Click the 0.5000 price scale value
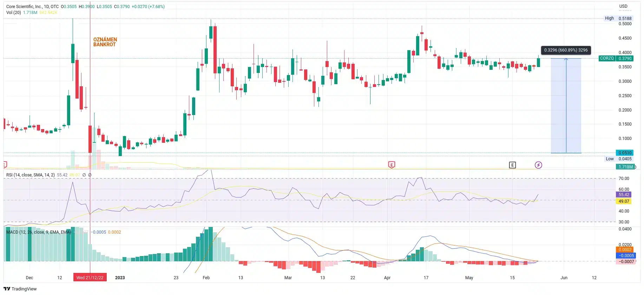The image size is (644, 295). tap(625, 24)
